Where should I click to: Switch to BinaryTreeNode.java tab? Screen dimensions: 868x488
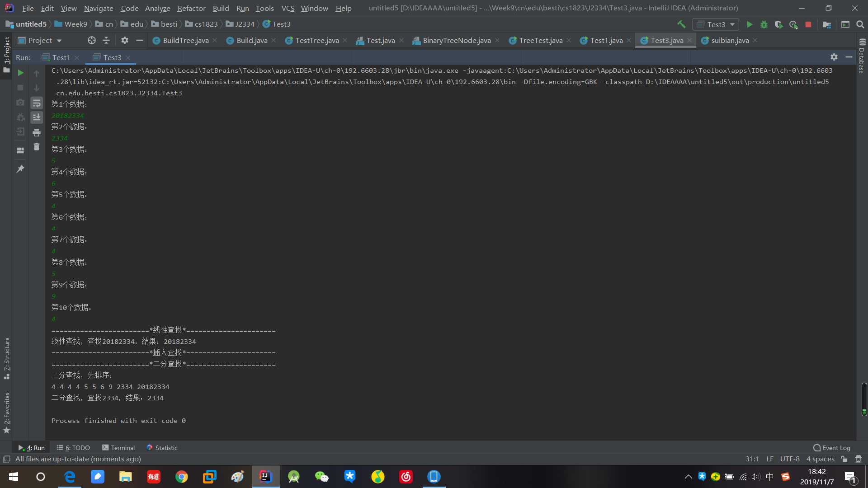[x=456, y=40]
